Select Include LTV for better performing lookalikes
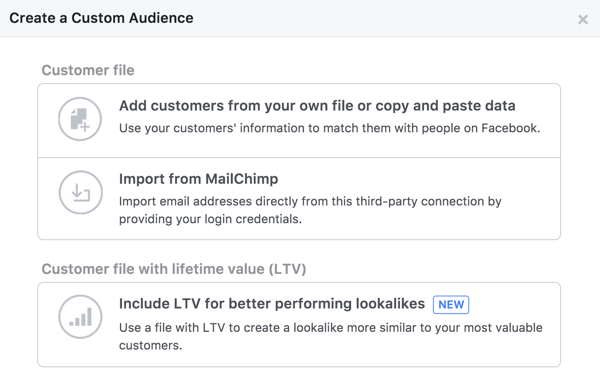 299,325
